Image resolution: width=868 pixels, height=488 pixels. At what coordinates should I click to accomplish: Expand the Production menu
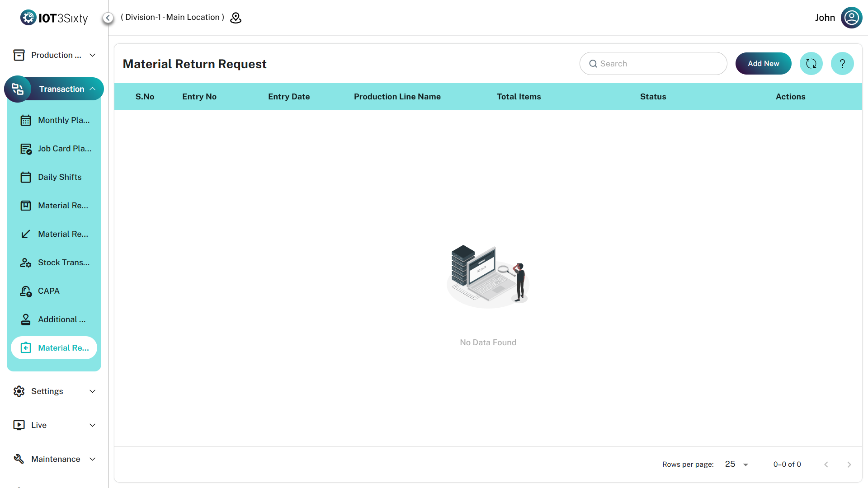(54, 55)
